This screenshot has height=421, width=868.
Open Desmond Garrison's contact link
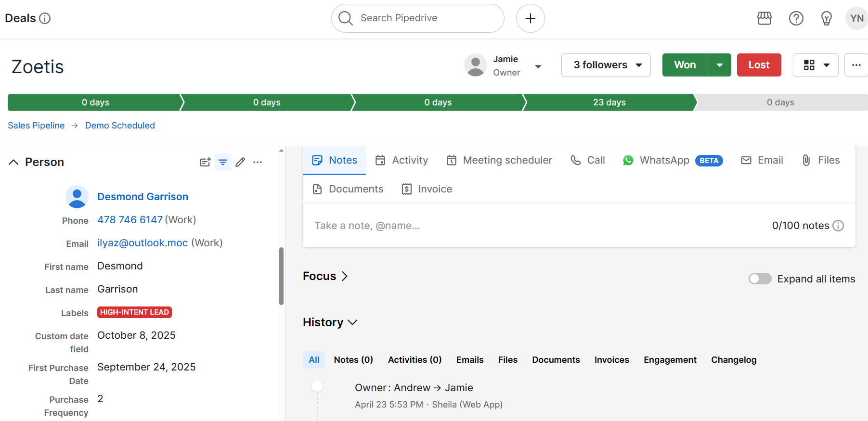coord(143,197)
